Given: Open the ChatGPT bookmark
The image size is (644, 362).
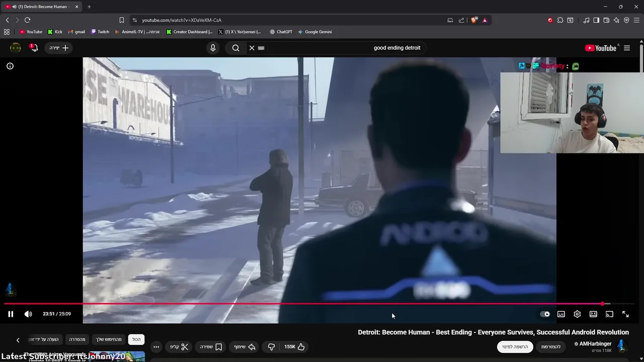Looking at the screenshot, I should [281, 32].
